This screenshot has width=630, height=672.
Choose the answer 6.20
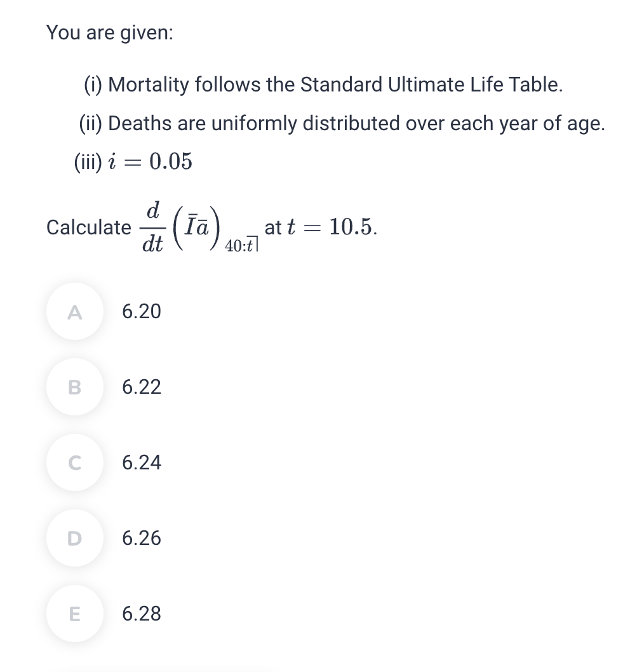(x=141, y=311)
